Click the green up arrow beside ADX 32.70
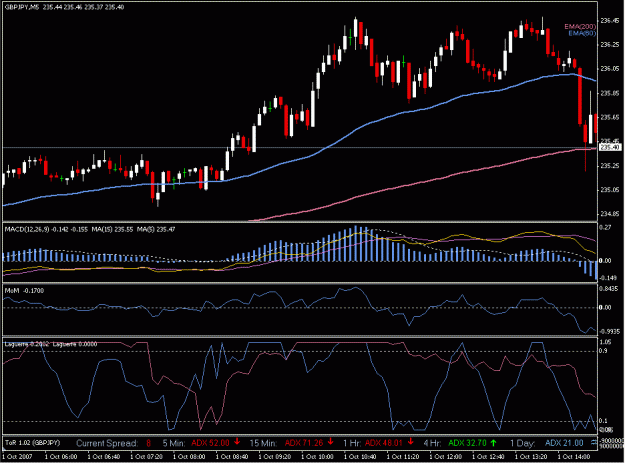The width and height of the screenshot is (625, 463). [493, 443]
